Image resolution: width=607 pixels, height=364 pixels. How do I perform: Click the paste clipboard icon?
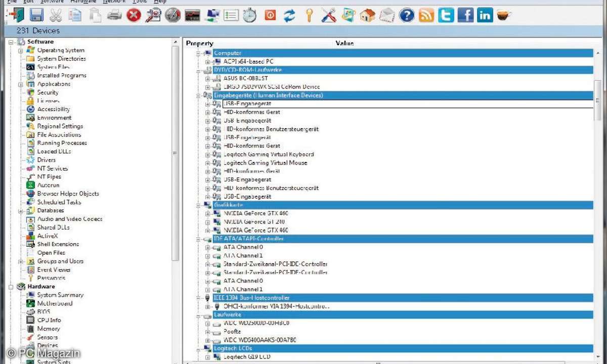pyautogui.click(x=95, y=15)
